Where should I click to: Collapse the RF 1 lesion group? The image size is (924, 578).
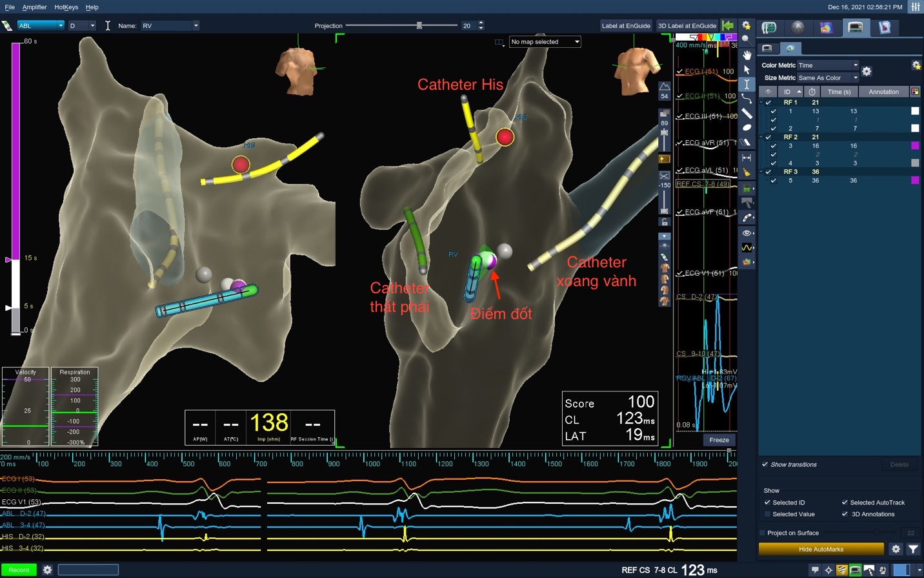click(x=761, y=102)
